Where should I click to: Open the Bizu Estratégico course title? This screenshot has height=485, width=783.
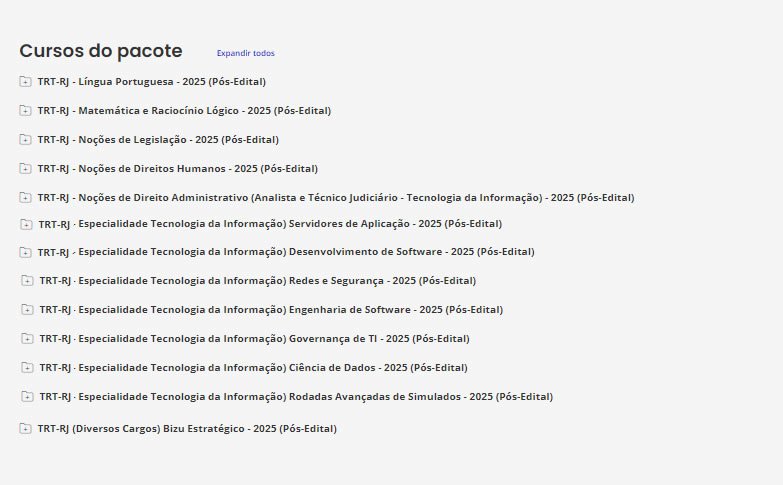pos(187,429)
